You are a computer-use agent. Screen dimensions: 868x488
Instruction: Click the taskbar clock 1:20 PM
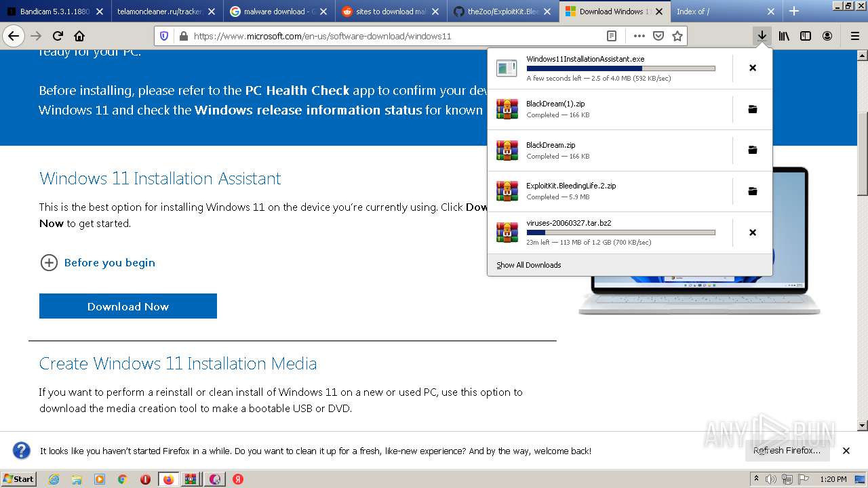point(833,479)
